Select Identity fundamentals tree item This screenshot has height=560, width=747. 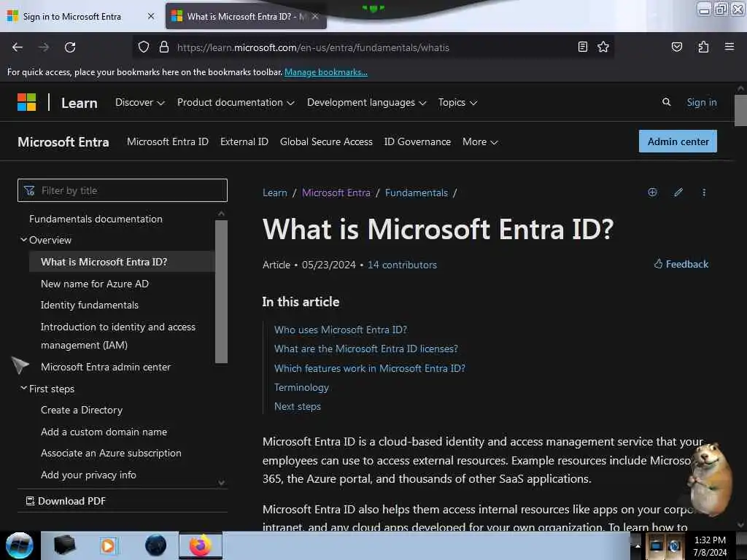90,306
